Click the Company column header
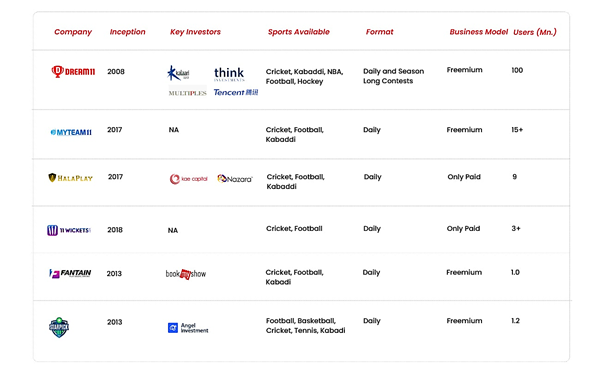Screen dimensions: 602x369 point(73,32)
